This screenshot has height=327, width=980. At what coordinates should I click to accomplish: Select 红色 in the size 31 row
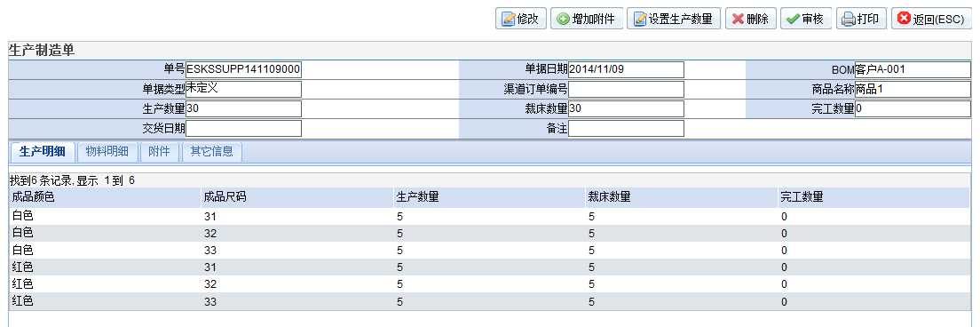(x=22, y=267)
